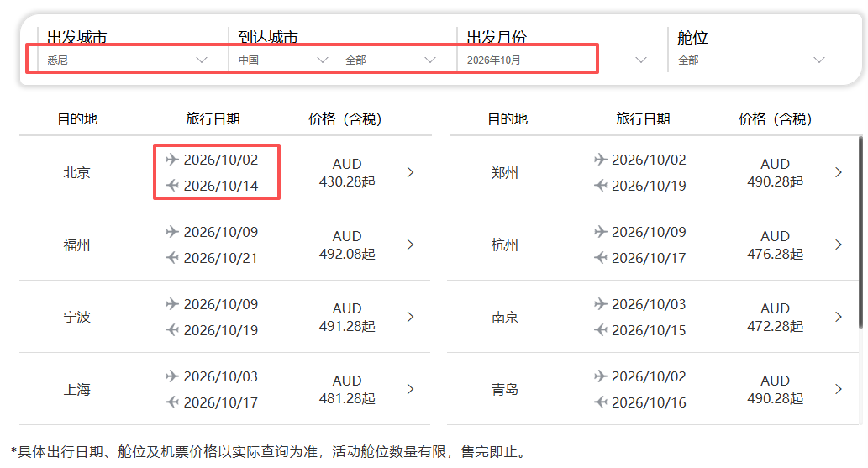Open the Fuzhou fare arrow chevron

coord(410,245)
